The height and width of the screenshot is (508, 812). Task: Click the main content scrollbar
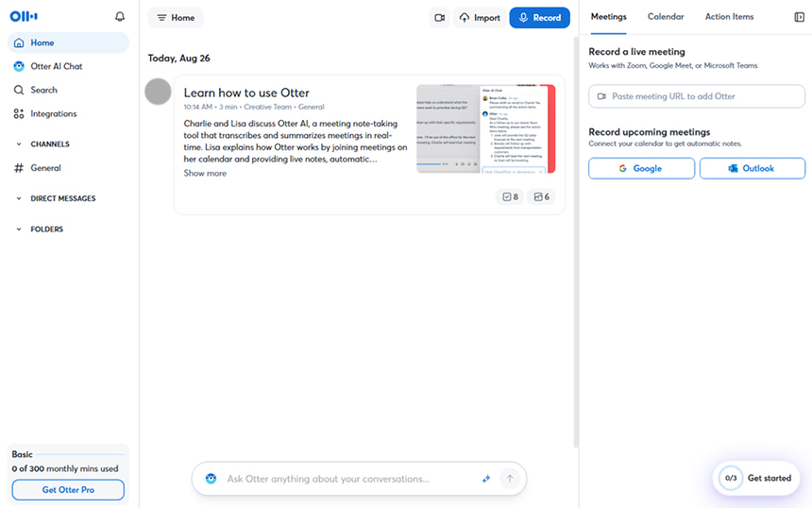click(x=576, y=243)
